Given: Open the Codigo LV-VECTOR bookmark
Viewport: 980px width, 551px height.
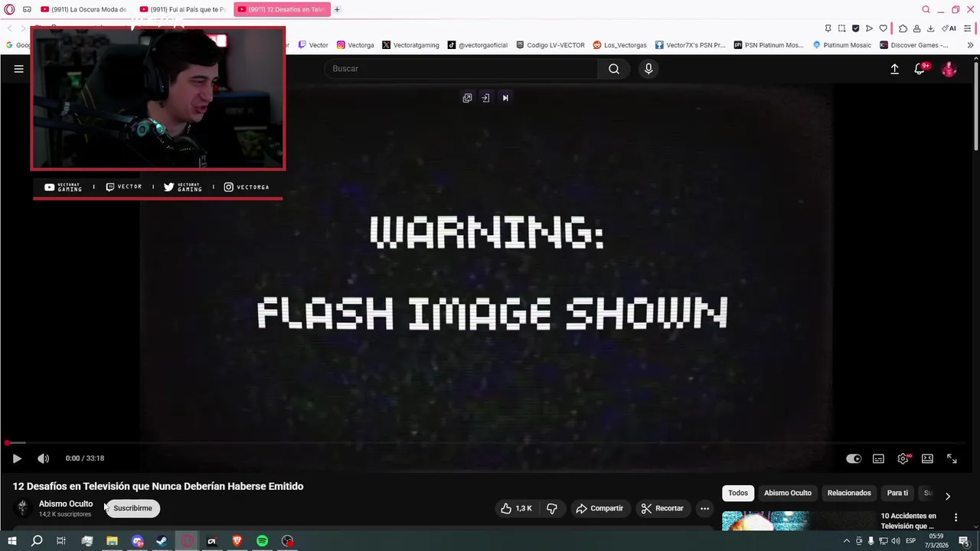Looking at the screenshot, I should point(550,45).
